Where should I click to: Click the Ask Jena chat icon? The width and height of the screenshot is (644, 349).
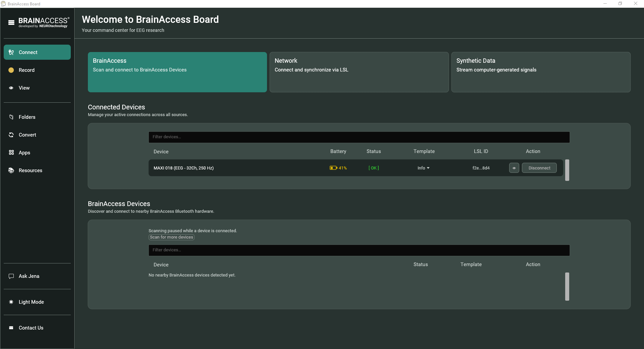click(x=11, y=276)
